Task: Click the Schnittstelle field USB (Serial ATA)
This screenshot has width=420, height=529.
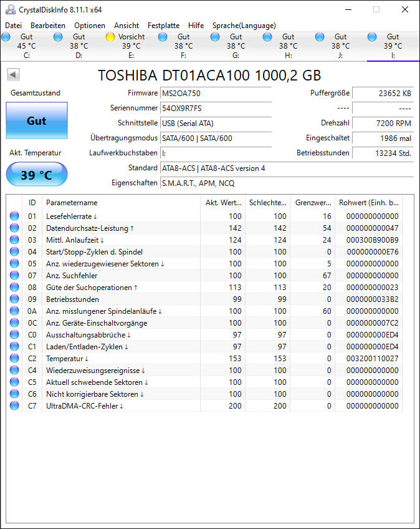Action: click(216, 124)
